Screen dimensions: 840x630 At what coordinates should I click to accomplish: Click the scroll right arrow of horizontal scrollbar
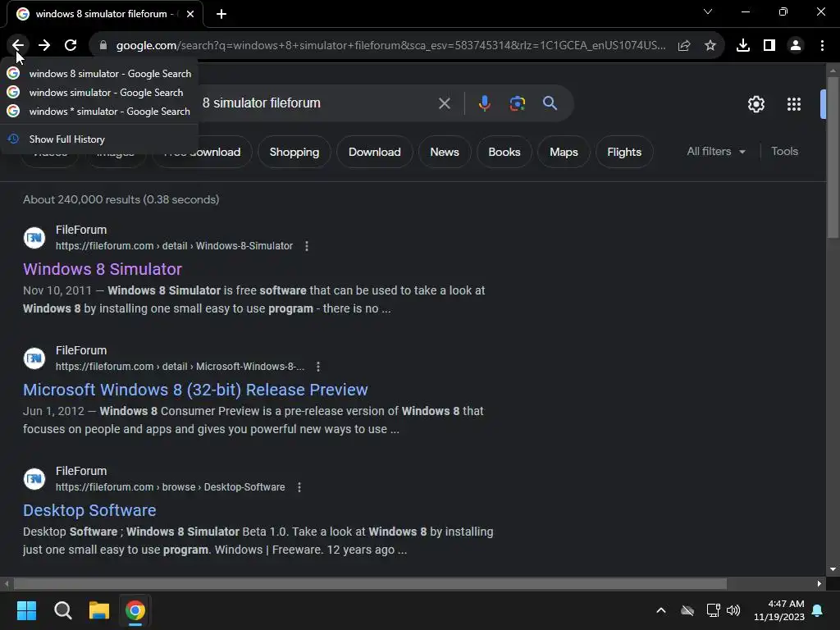point(819,583)
